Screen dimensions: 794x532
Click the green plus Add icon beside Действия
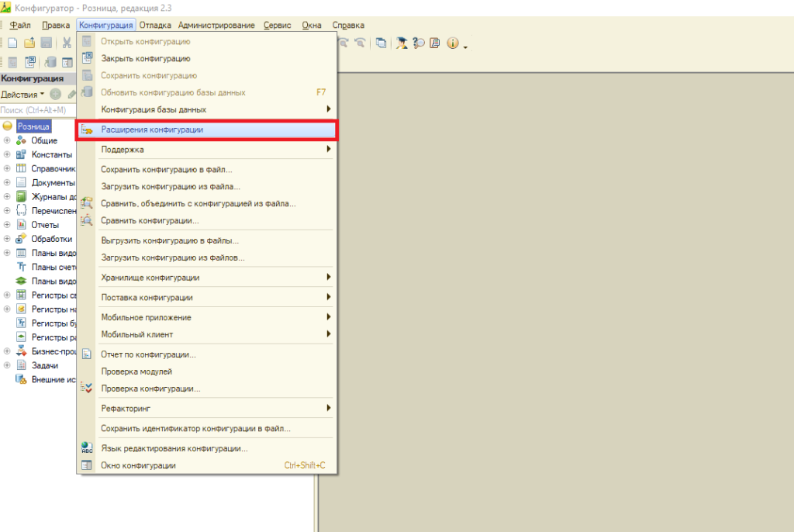coord(56,94)
